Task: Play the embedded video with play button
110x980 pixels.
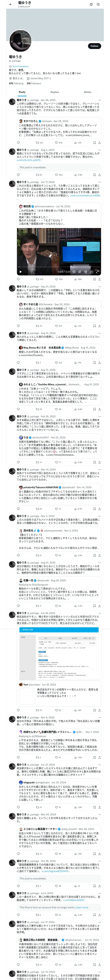Action: (21, 272)
